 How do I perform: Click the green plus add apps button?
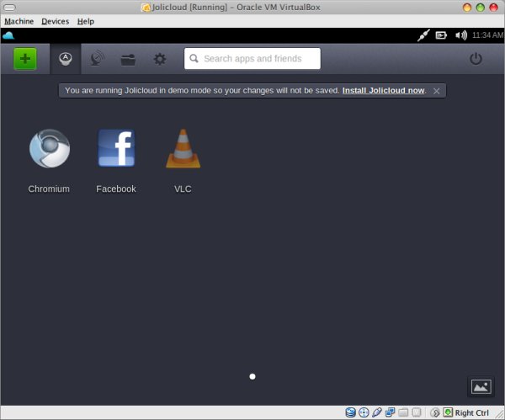[x=25, y=59]
